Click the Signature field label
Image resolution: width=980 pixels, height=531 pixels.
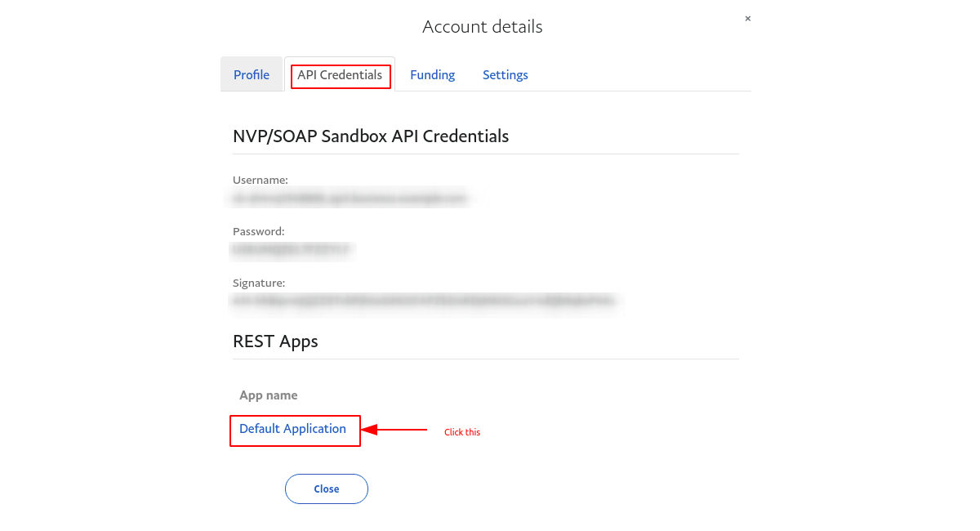(259, 282)
